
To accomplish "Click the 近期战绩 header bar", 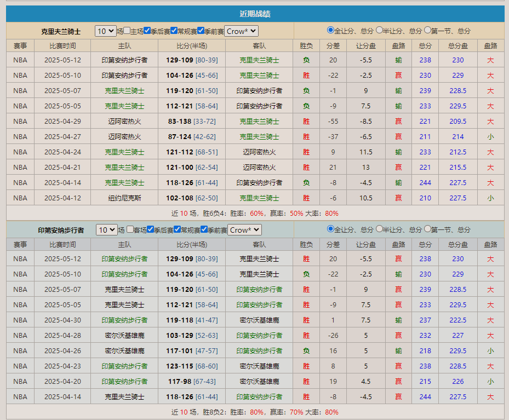I will [x=255, y=14].
